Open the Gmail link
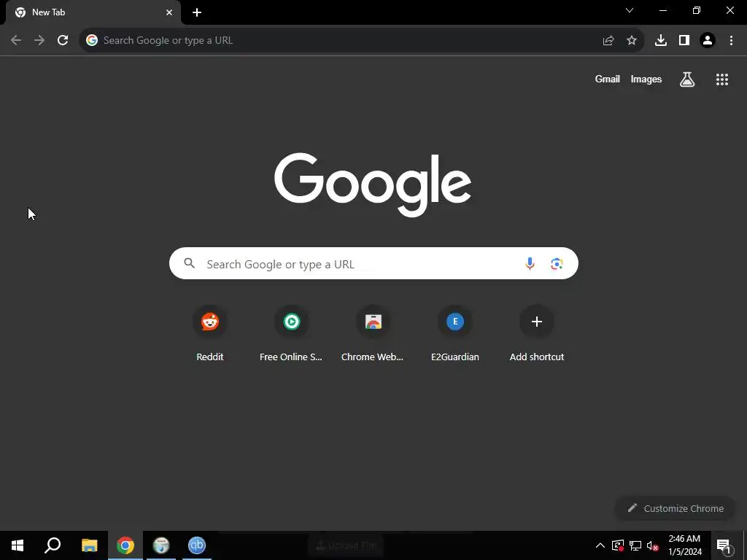 click(x=608, y=79)
